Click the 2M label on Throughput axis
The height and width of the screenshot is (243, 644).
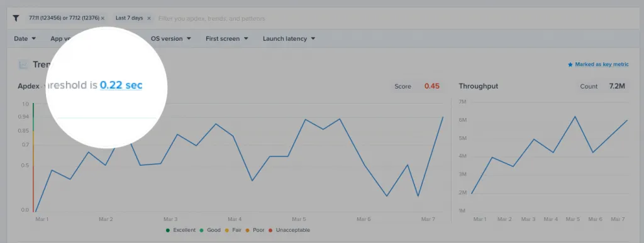(x=463, y=193)
